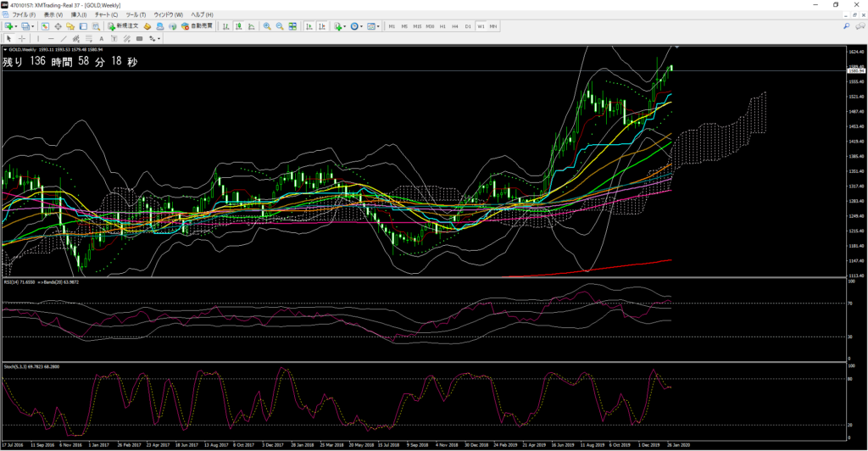Open the 表示 (V) menu
The image size is (868, 451).
(53, 15)
